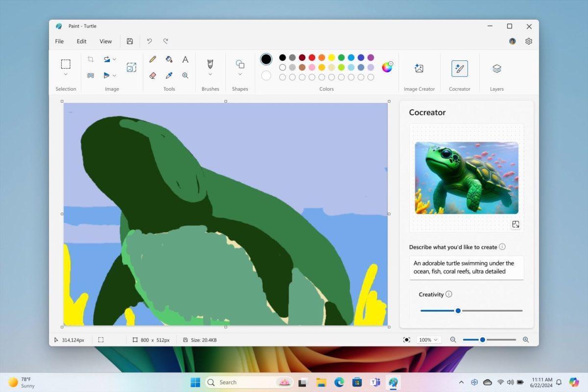Undo the last action

pos(149,41)
